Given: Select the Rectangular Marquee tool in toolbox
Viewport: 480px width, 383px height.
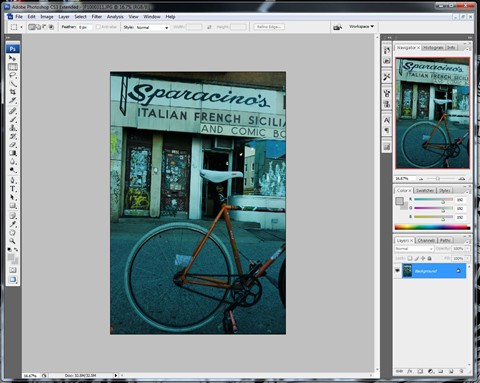Looking at the screenshot, I should [x=13, y=67].
